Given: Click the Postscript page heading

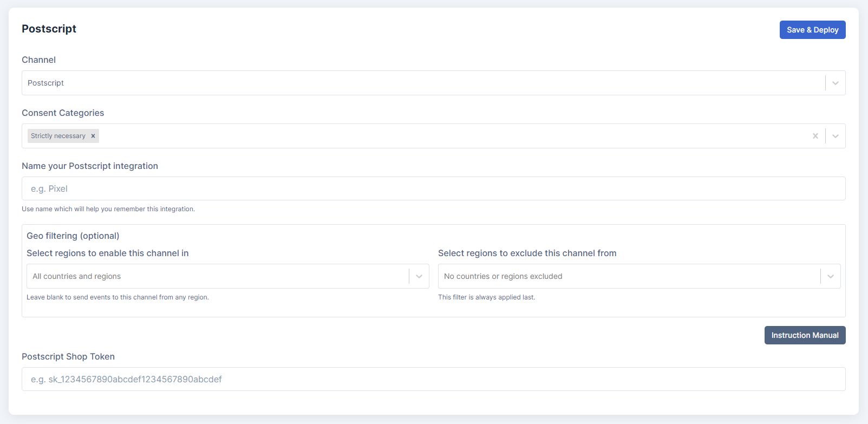Looking at the screenshot, I should coord(49,29).
